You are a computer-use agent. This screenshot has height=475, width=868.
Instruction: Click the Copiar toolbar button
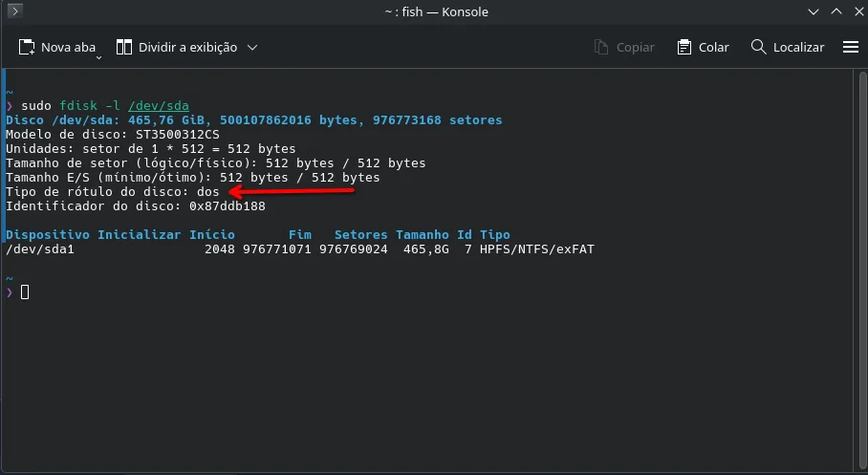624,48
